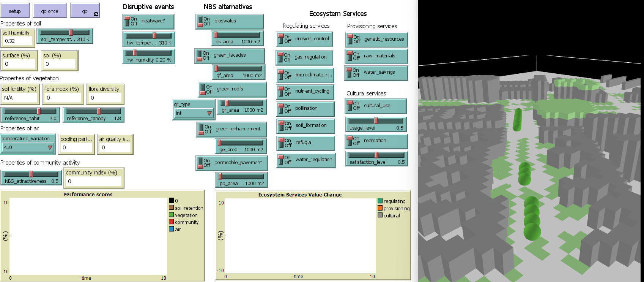Click the regulating legend swatch
The width and height of the screenshot is (644, 282).
pos(380,201)
